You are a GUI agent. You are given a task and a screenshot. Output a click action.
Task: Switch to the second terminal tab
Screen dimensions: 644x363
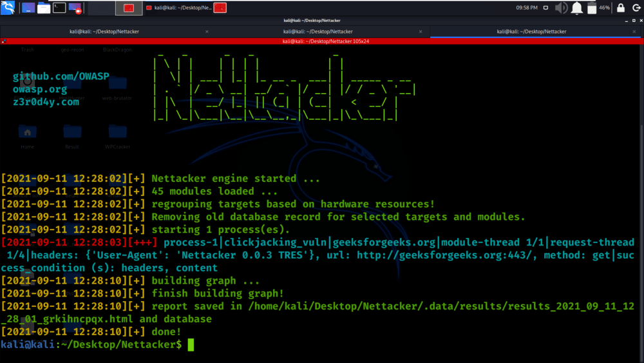pos(318,31)
